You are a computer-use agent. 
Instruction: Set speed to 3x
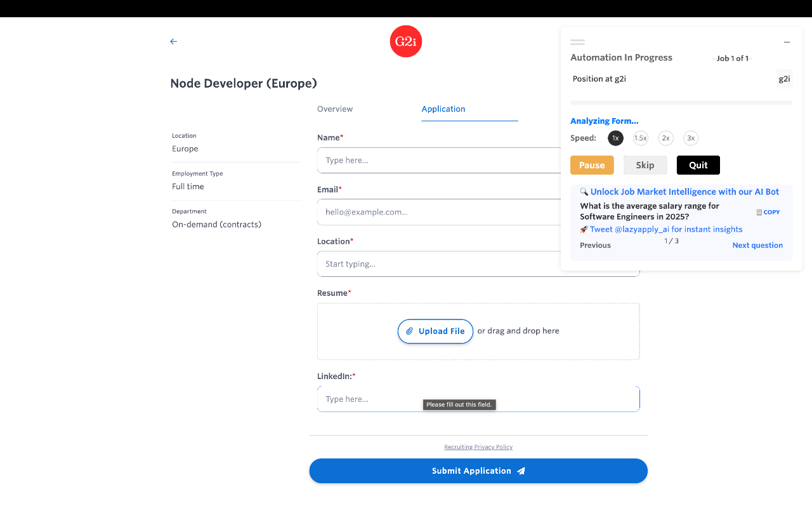(x=691, y=138)
